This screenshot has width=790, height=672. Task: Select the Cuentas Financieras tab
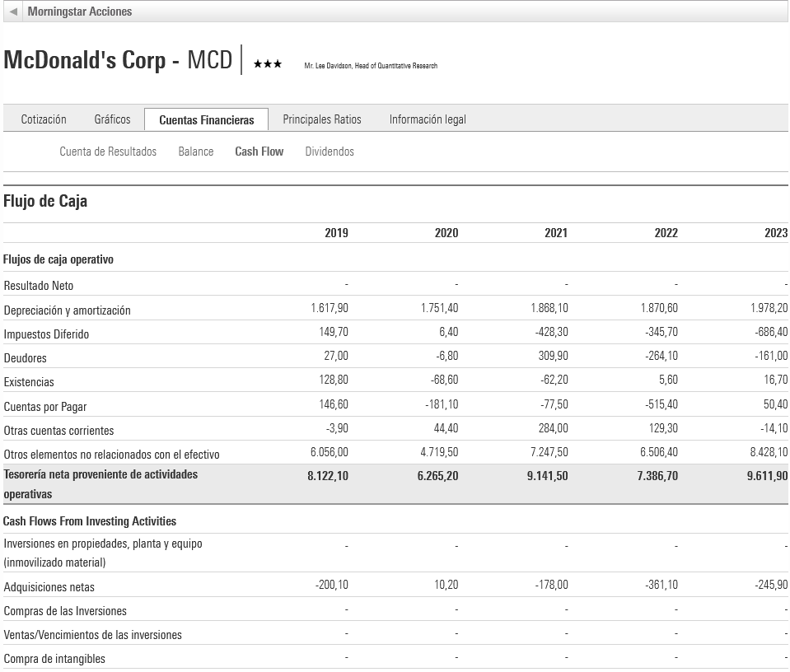206,120
